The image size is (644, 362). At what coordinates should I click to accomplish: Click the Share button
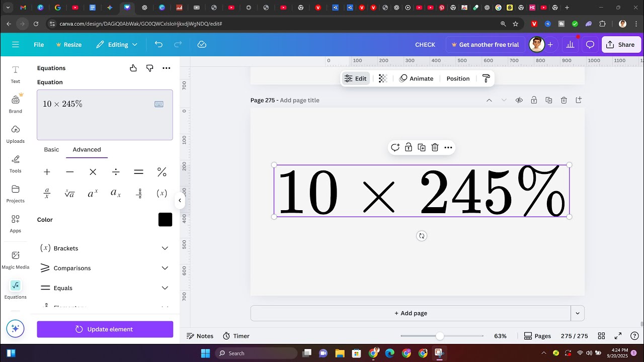coord(621,45)
